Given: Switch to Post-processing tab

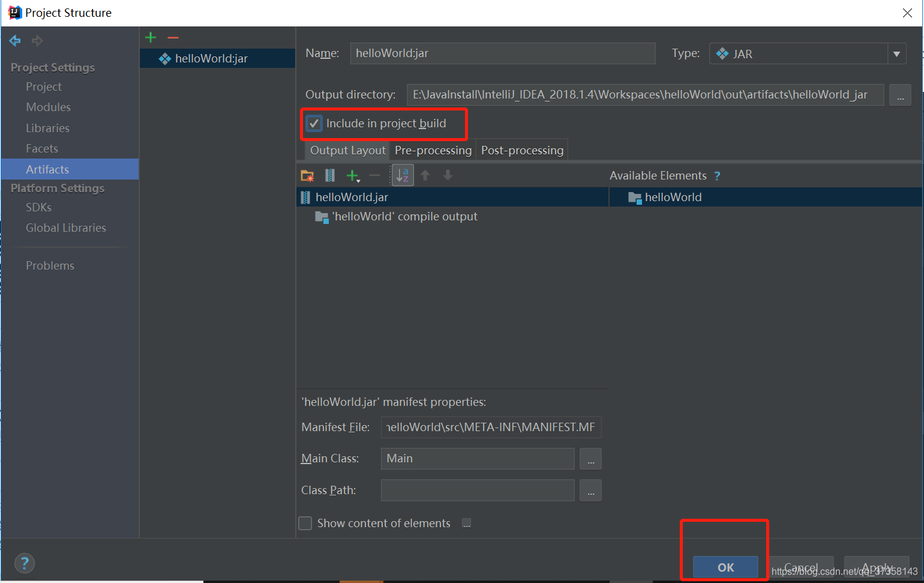Looking at the screenshot, I should (522, 150).
